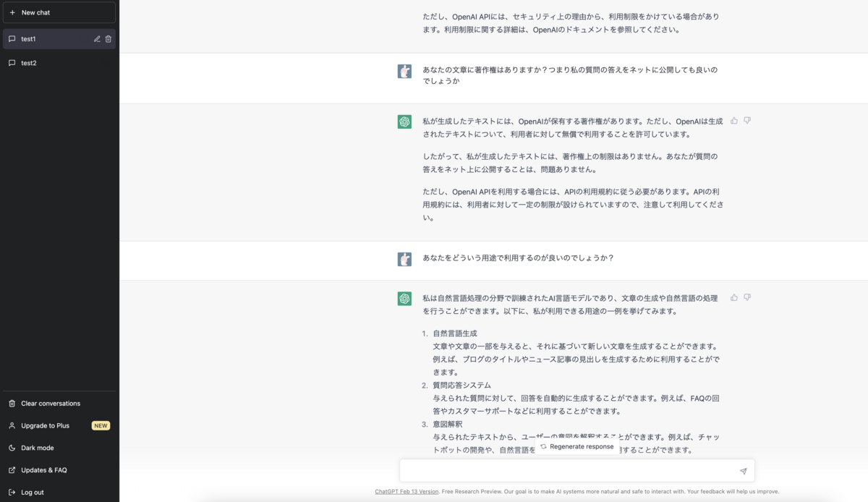The image size is (868, 502).
Task: Open the ChatGPT Feb 13 Version link
Action: click(x=407, y=491)
